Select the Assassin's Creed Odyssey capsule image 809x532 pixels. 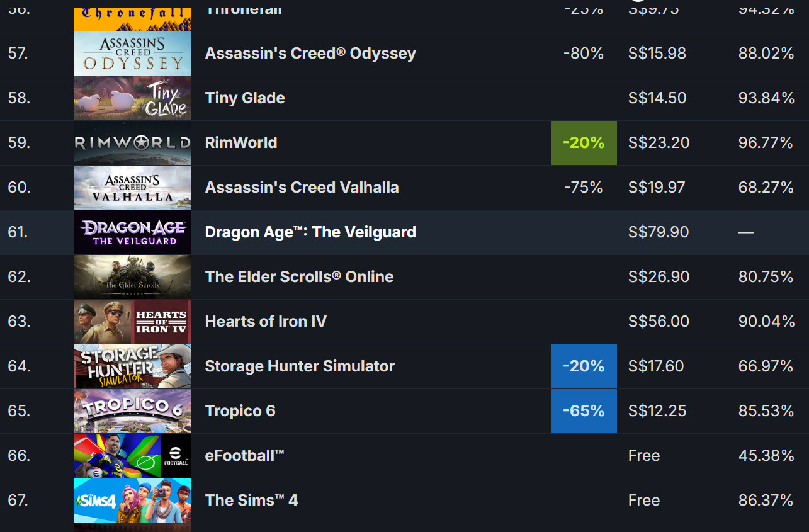pyautogui.click(x=132, y=53)
